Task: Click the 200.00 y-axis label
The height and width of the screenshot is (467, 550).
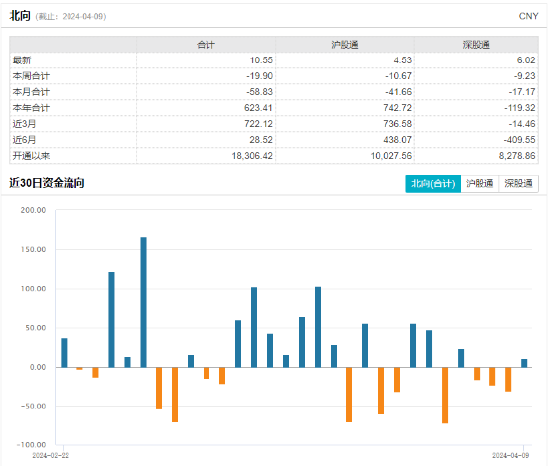Action: [33, 211]
